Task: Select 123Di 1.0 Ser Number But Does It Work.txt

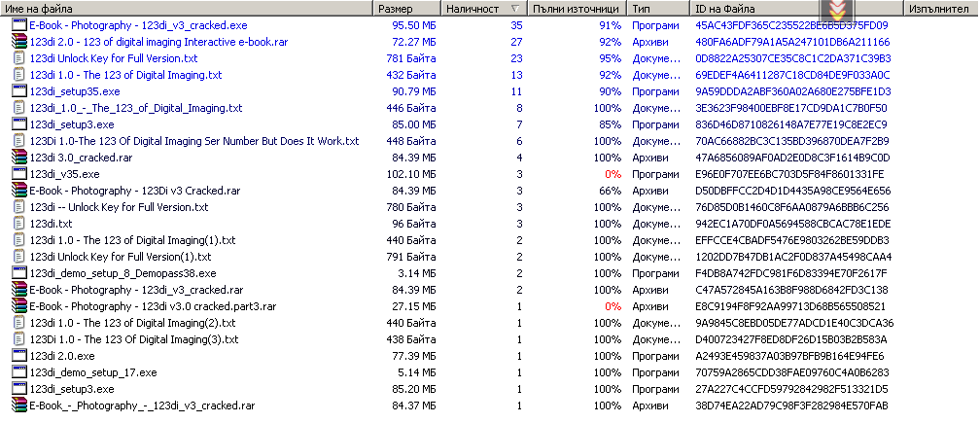Action: (x=194, y=141)
